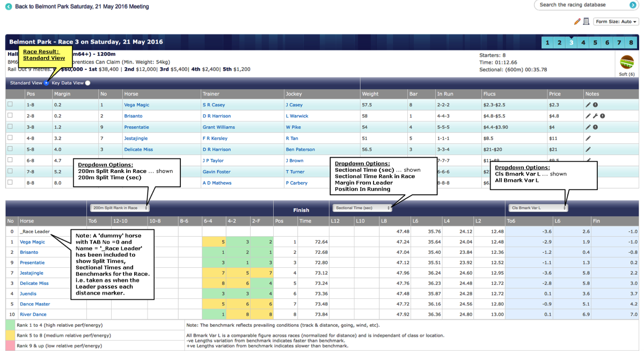Image resolution: width=644 pixels, height=351 pixels.
Task: Open trainer link Grant Williams
Action: tap(218, 127)
